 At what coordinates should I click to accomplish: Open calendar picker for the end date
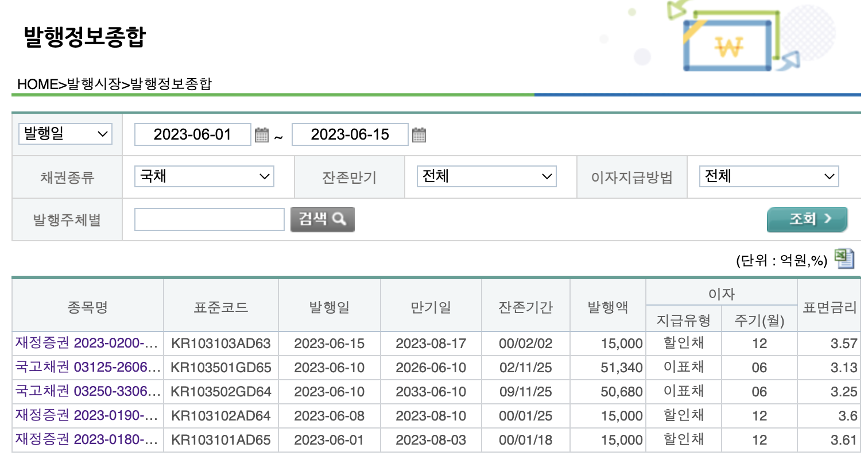click(419, 134)
